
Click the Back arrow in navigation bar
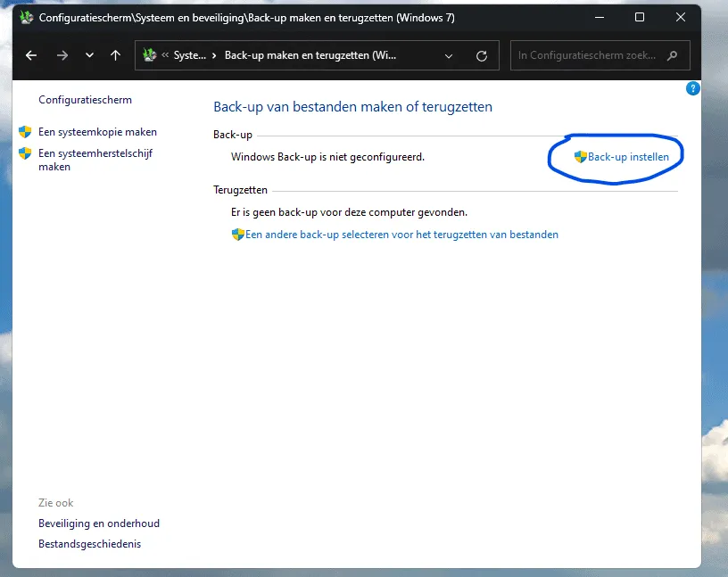click(31, 55)
